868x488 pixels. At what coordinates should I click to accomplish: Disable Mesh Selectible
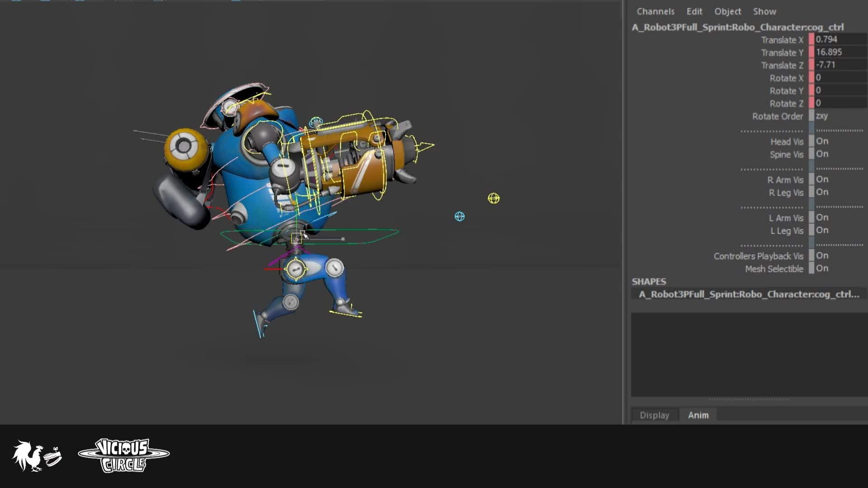tap(822, 268)
